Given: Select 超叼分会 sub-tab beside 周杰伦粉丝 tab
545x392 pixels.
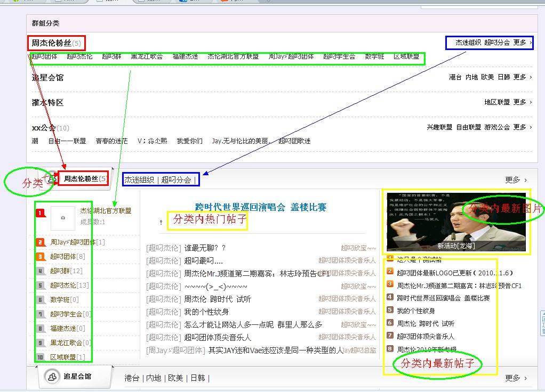Looking at the screenshot, I should tap(176, 180).
